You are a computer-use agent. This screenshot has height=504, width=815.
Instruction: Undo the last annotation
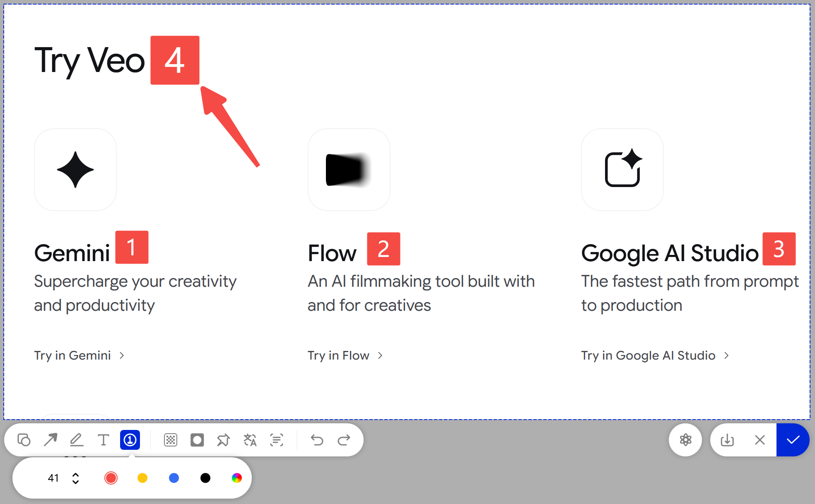(x=317, y=440)
